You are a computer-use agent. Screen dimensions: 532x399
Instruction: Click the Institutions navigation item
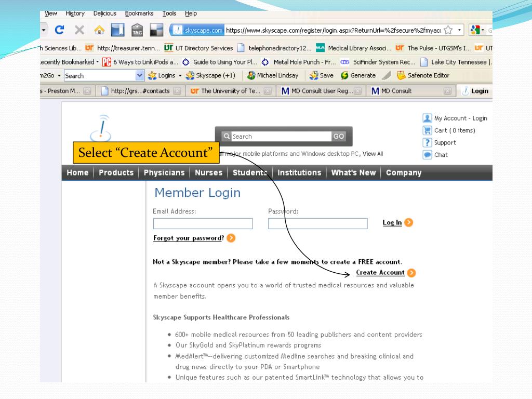point(299,172)
